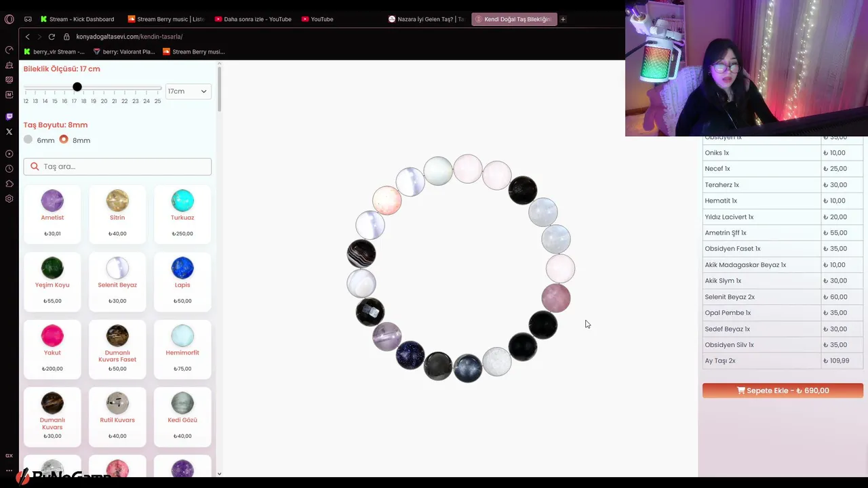The height and width of the screenshot is (488, 868).
Task: Switch to Nazara İyi Gelen Taş tab
Action: pyautogui.click(x=426, y=19)
